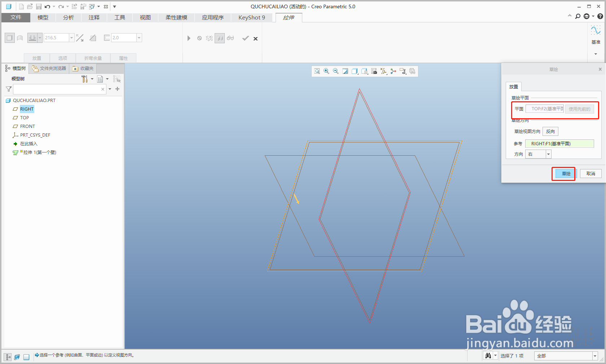This screenshot has height=364, width=606.
Task: Expand the 基准 datum group arrow
Action: pyautogui.click(x=596, y=54)
